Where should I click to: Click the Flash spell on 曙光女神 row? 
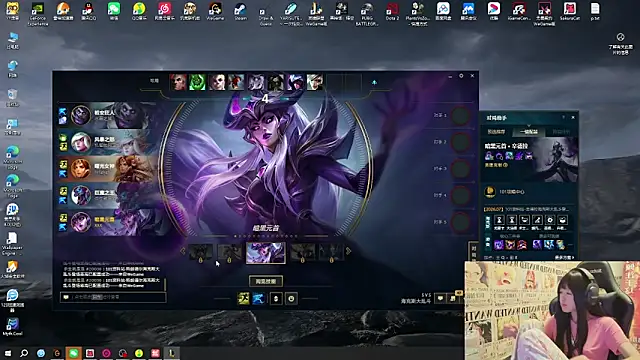63,164
